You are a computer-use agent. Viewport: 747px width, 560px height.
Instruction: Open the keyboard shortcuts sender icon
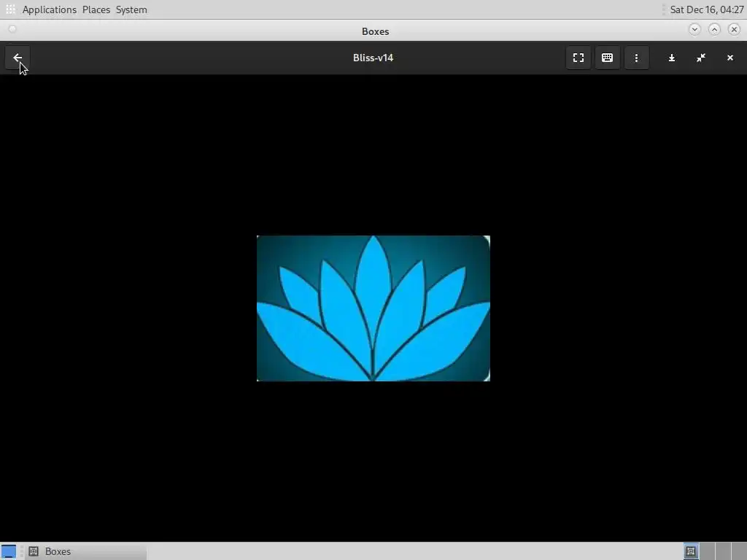607,58
